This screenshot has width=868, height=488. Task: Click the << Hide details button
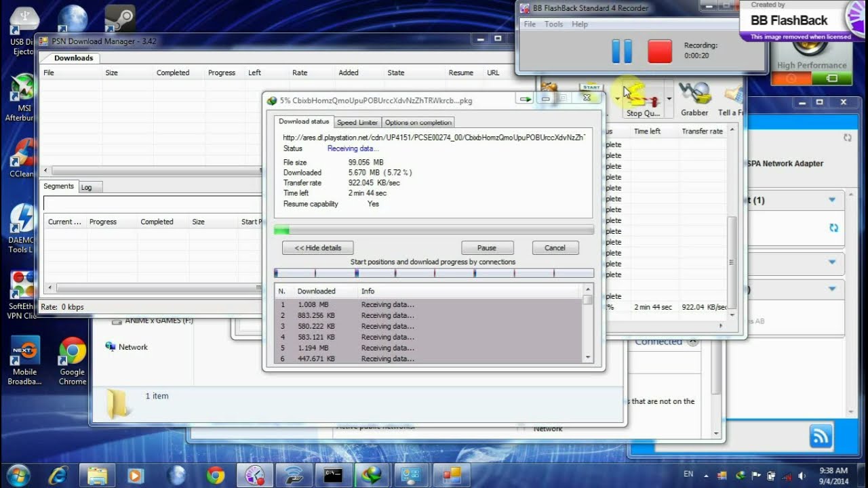click(x=317, y=248)
